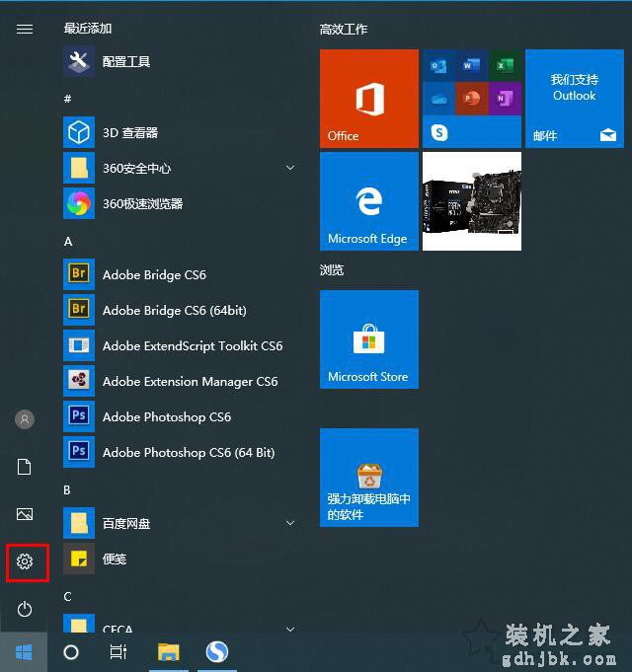
Task: Open Documents icon in left rail
Action: click(25, 467)
